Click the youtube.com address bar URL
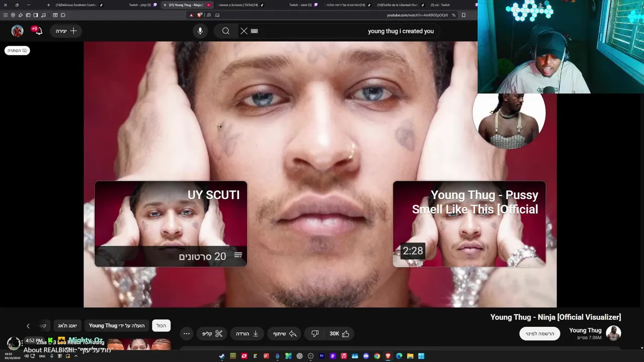644x362 pixels. point(417,15)
